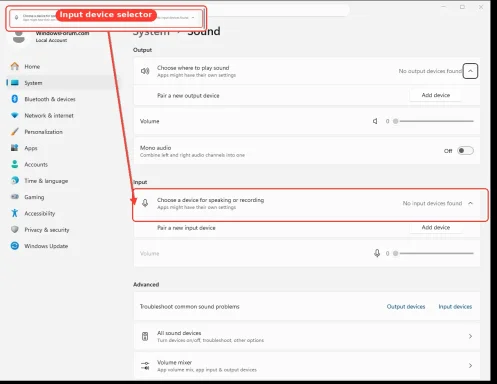
Task: Collapse the input device chooser chevron
Action: click(470, 203)
